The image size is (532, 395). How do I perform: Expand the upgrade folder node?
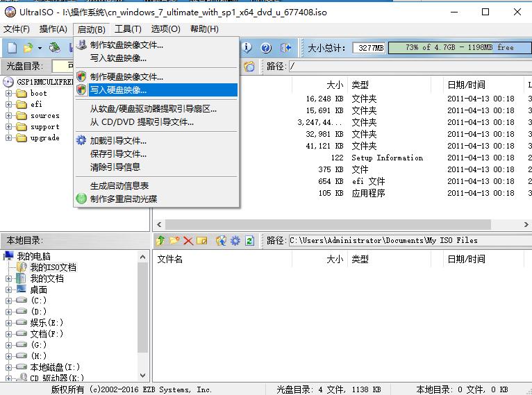click(x=9, y=137)
